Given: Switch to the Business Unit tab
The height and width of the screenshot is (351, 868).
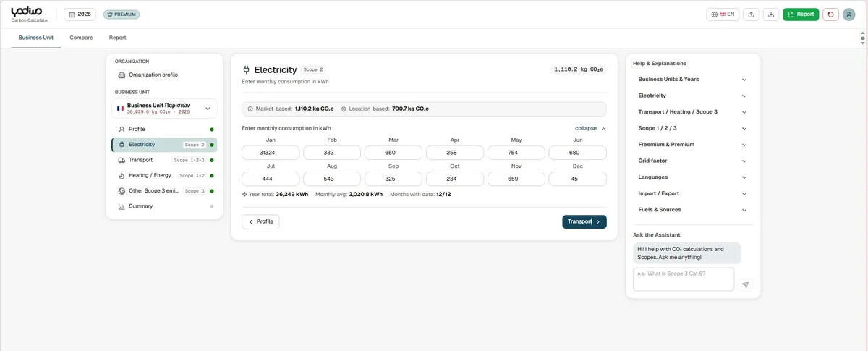Looking at the screenshot, I should [35, 38].
